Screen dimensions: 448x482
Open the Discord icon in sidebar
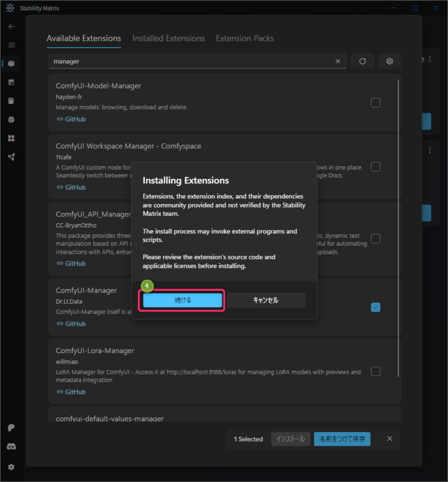[x=11, y=447]
